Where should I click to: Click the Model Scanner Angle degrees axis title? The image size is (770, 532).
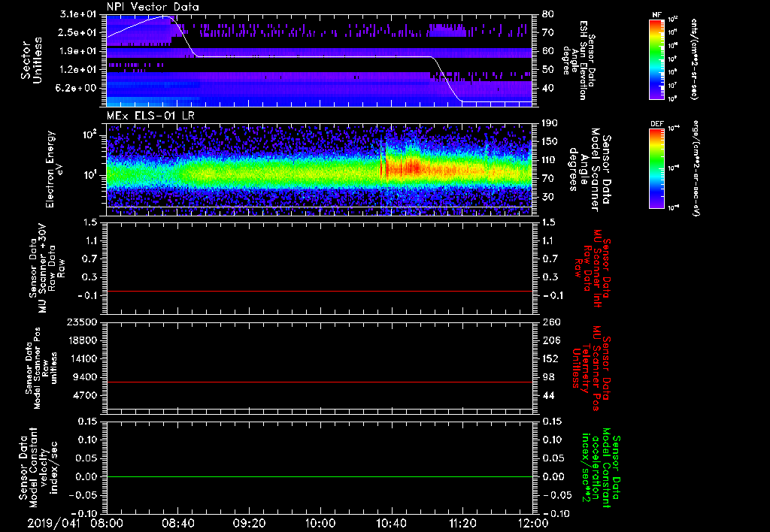[x=590, y=169]
